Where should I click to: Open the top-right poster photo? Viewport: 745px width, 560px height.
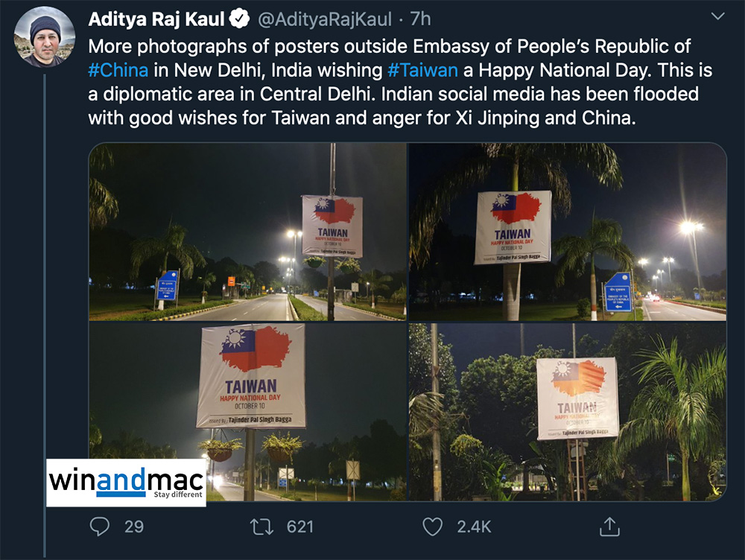[x=568, y=232]
